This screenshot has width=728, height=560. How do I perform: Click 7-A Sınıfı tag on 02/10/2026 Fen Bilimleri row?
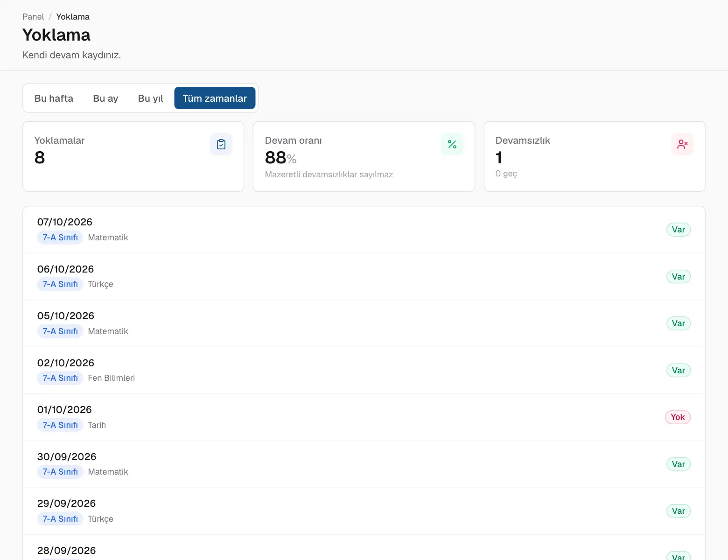(60, 378)
